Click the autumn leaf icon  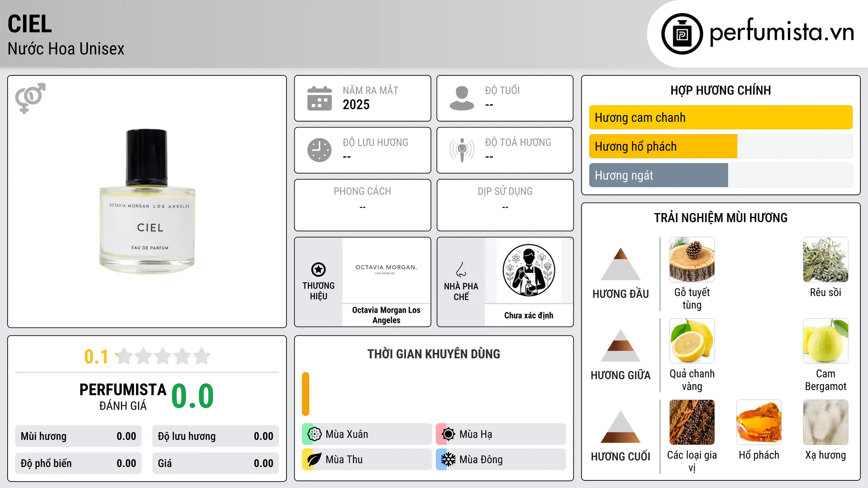click(314, 460)
